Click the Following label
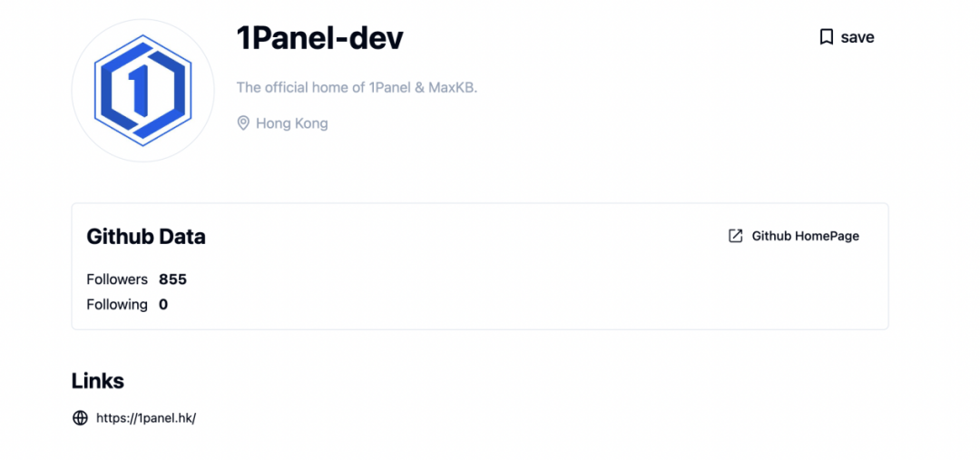This screenshot has width=980, height=460. 117,305
